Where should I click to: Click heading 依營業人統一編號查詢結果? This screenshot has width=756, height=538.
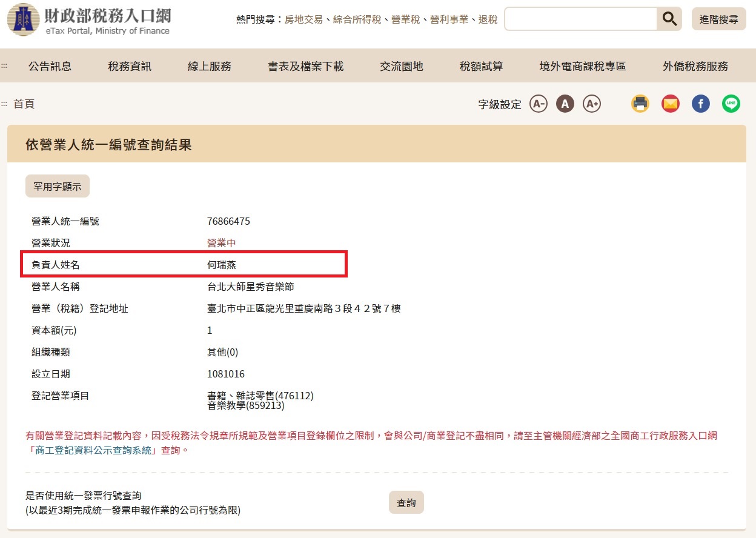point(108,144)
